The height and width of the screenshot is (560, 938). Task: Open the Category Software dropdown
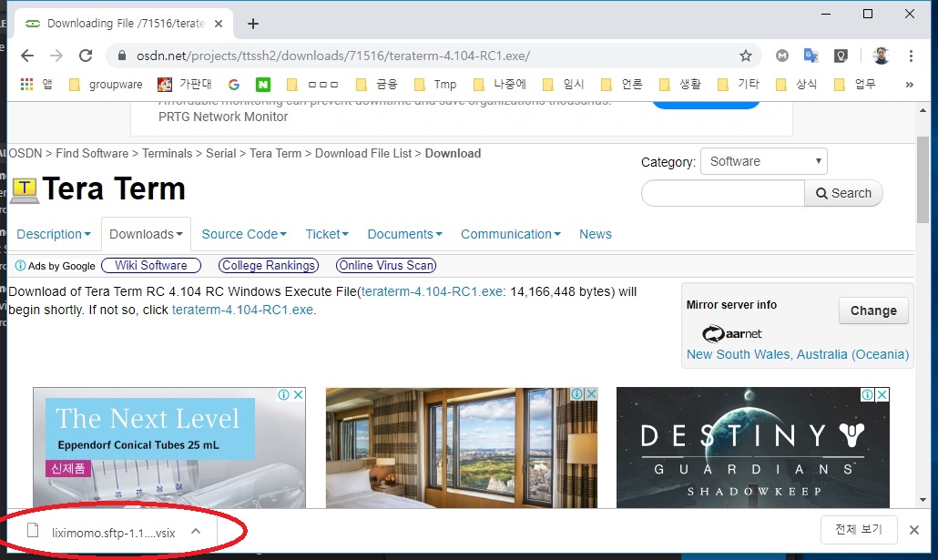pos(764,161)
